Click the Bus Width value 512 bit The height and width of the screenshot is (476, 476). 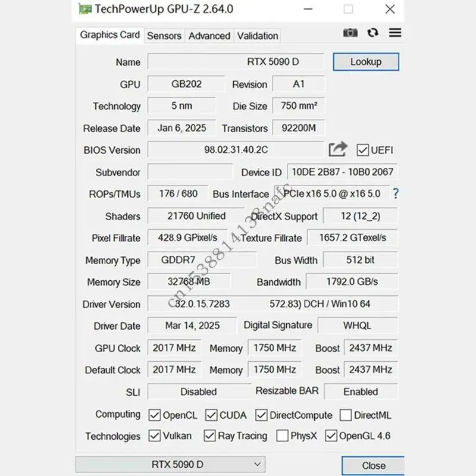361,260
